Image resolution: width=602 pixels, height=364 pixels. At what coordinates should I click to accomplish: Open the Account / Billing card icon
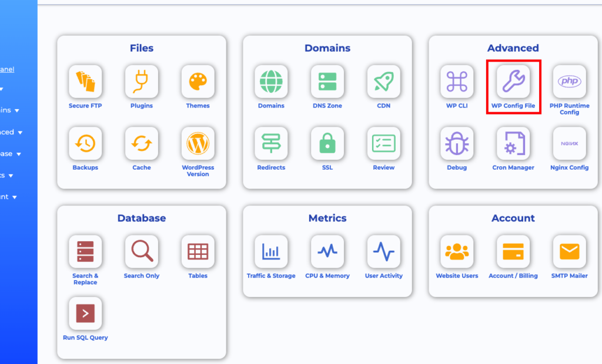tap(513, 252)
